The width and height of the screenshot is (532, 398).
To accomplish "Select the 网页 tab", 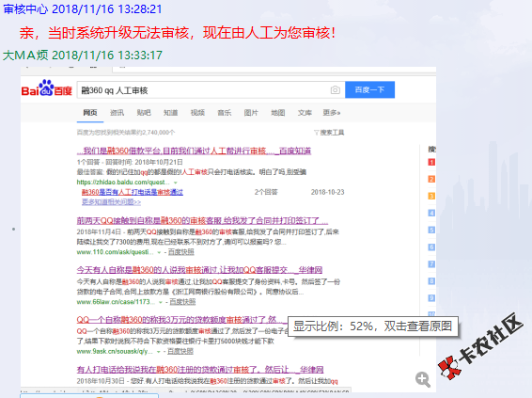I will click(x=90, y=113).
